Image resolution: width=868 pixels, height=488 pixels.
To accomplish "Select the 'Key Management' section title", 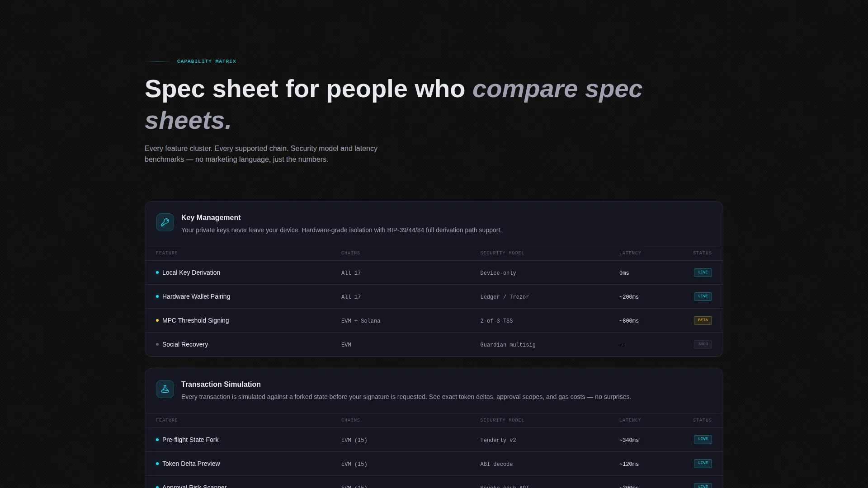I will [x=211, y=218].
